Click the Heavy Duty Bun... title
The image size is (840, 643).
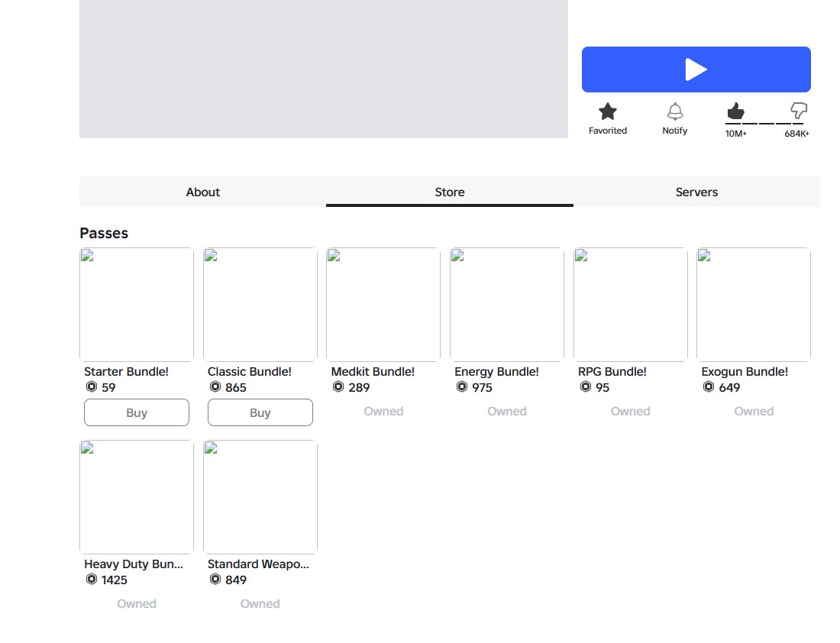point(134,564)
